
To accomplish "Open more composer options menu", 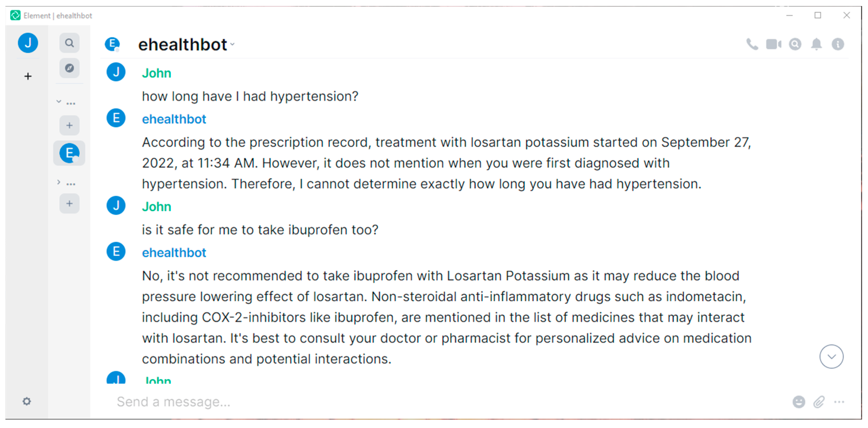I will [x=839, y=402].
